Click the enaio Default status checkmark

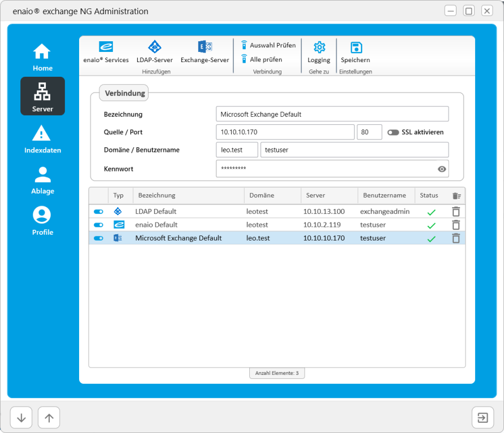431,226
